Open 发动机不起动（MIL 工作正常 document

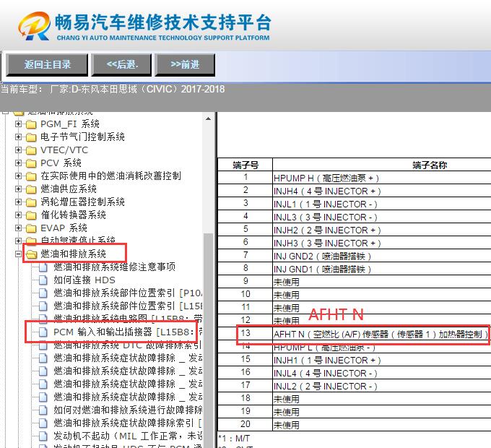pos(128,436)
